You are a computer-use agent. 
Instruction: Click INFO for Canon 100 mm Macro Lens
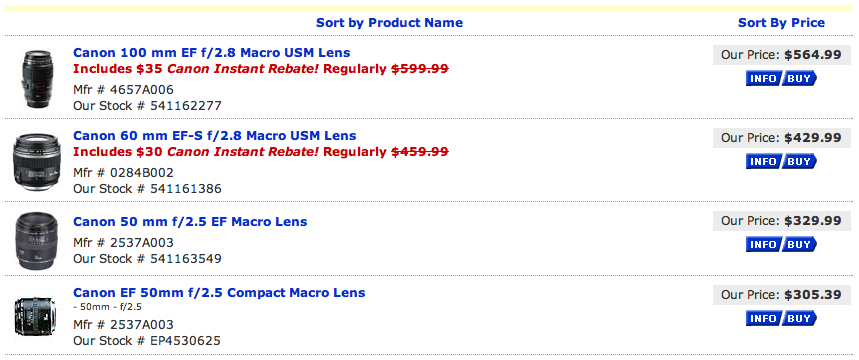pos(764,78)
